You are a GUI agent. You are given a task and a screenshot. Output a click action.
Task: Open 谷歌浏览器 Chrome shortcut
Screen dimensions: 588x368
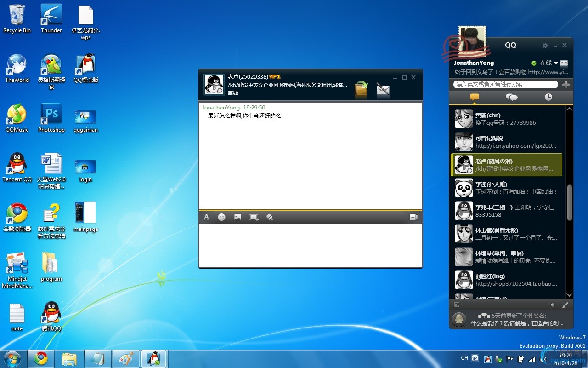click(x=17, y=218)
